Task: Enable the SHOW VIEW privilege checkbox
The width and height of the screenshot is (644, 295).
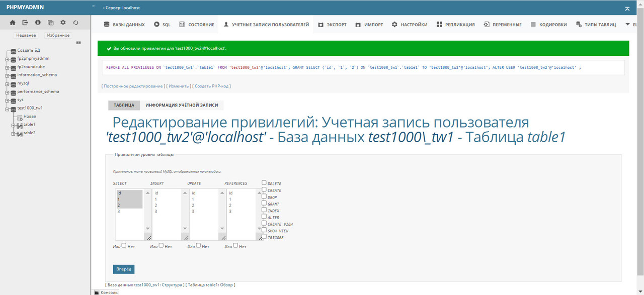Action: 264,230
